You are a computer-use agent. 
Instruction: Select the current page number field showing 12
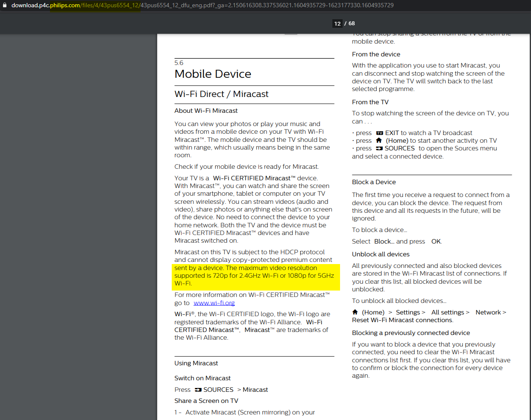point(337,23)
